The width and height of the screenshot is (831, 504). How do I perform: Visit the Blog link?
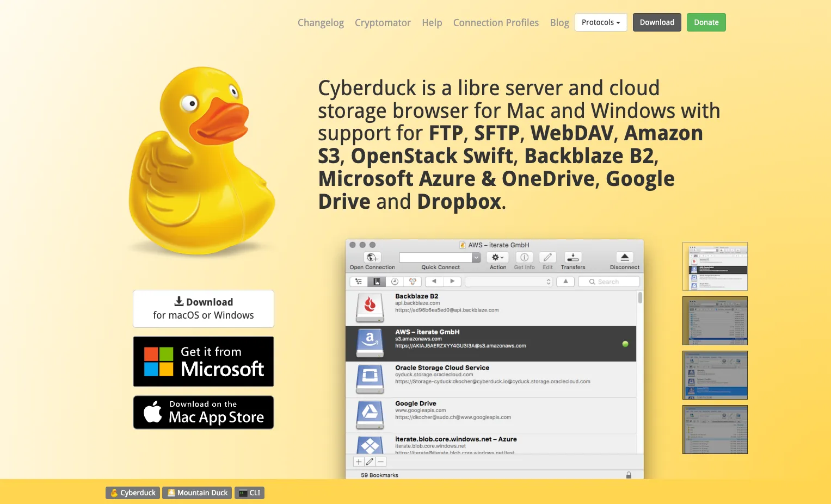tap(559, 23)
